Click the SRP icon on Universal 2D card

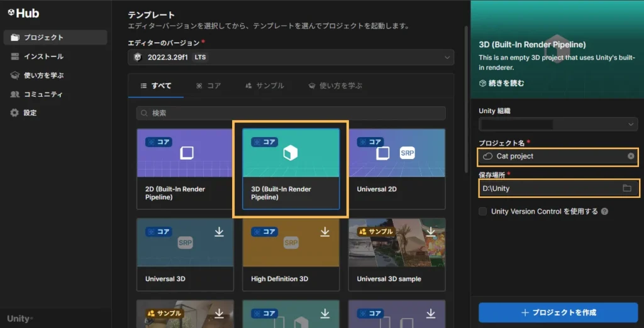(408, 153)
